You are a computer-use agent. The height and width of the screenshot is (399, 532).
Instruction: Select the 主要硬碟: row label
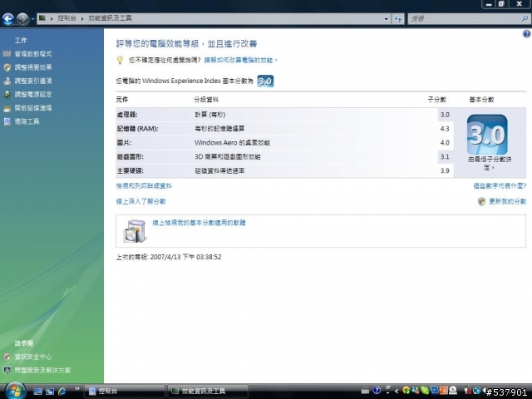click(x=131, y=170)
